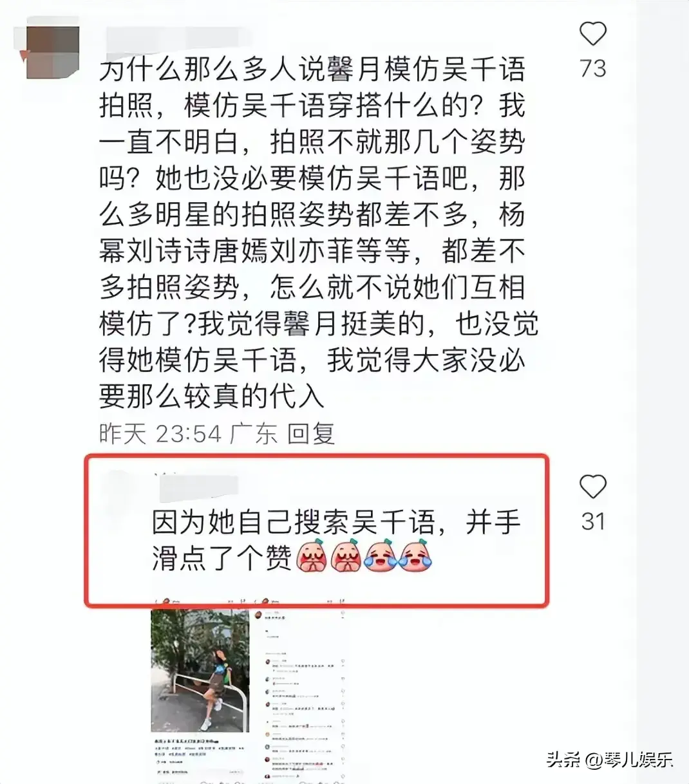
Task: Tap the first crying-face emoji in reply
Action: (312, 557)
